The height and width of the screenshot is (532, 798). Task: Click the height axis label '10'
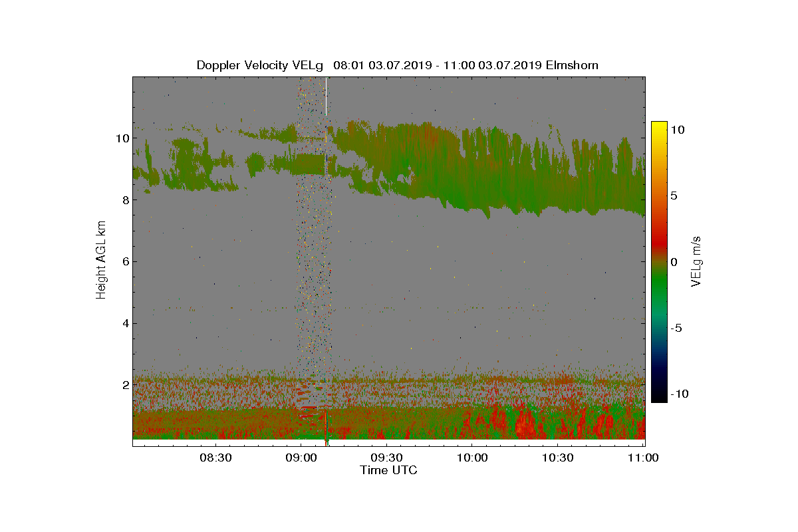coord(122,138)
